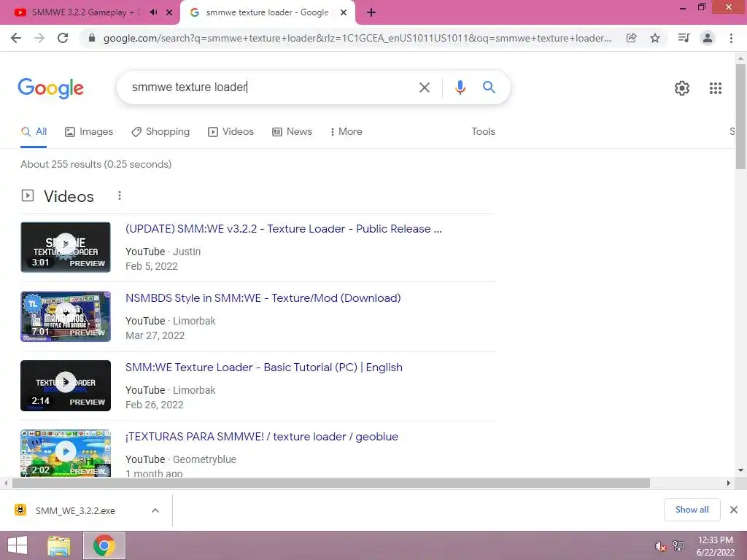The height and width of the screenshot is (560, 747).
Task: Open the Google apps grid
Action: pos(716,88)
